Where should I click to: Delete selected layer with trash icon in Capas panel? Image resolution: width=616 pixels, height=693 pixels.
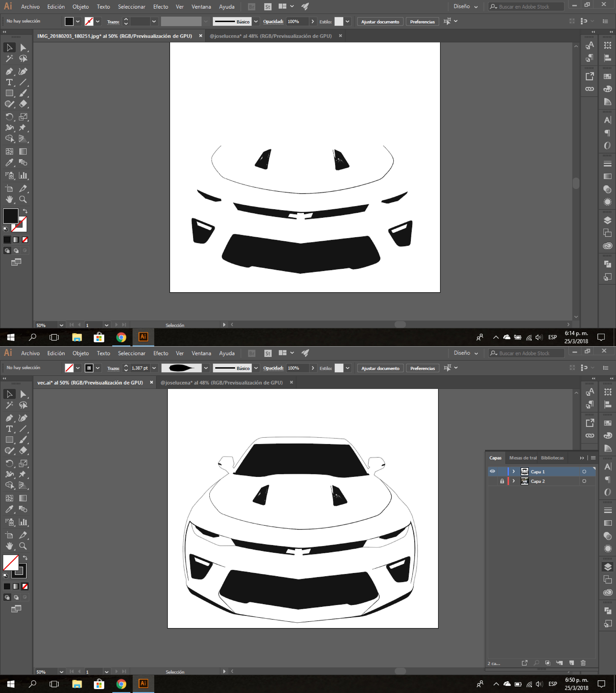(583, 663)
